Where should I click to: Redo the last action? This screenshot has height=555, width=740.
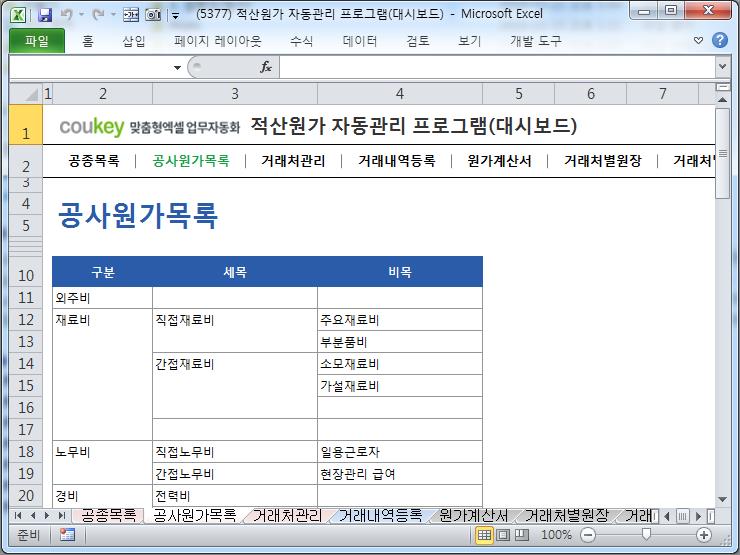pyautogui.click(x=98, y=15)
